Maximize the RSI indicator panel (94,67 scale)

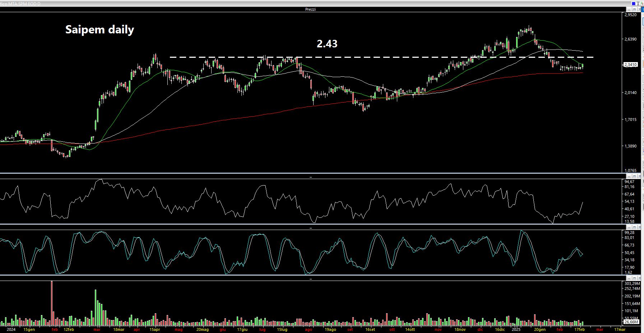pos(634,176)
